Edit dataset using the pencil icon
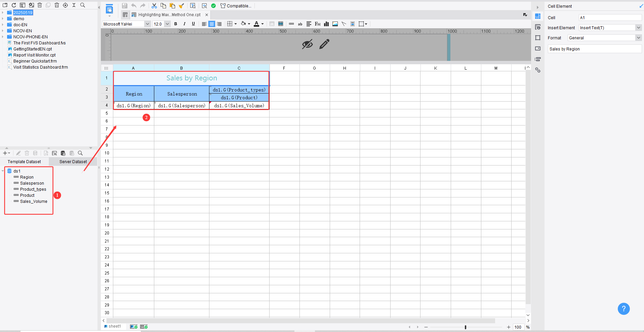Screen dimensions: 644x332 click(18, 153)
